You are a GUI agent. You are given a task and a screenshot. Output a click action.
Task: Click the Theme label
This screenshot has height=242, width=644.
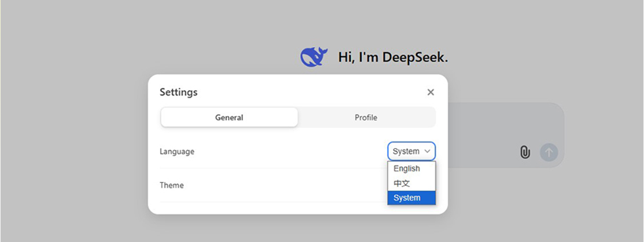point(172,185)
